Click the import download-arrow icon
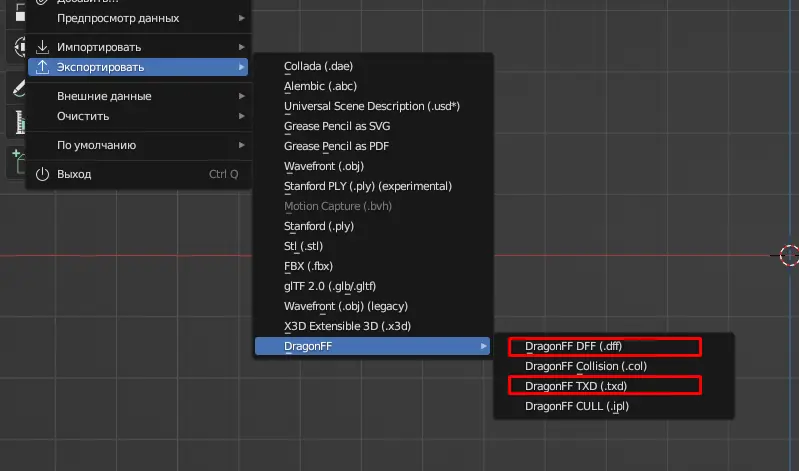The width and height of the screenshot is (799, 471). pyautogui.click(x=42, y=47)
